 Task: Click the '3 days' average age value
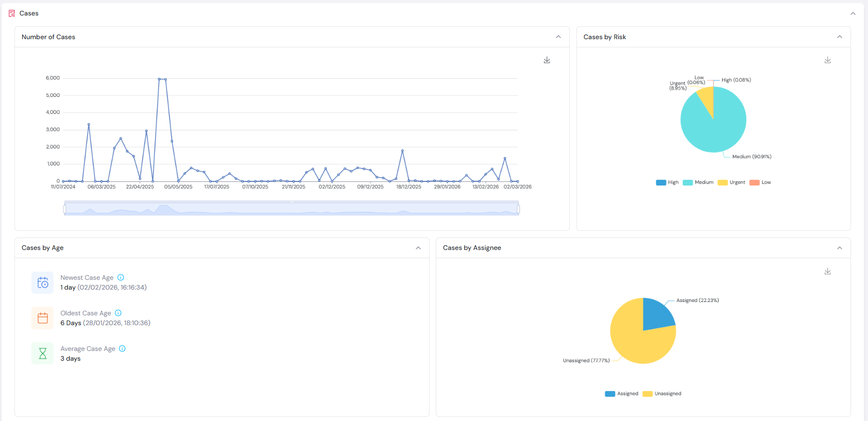click(x=71, y=359)
